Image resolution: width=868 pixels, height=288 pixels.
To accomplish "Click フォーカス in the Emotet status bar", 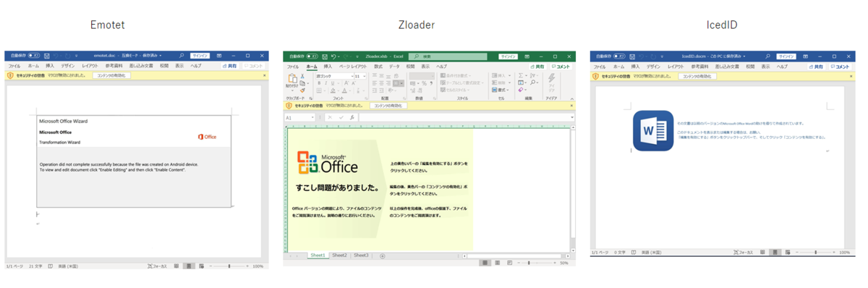I will [x=157, y=266].
